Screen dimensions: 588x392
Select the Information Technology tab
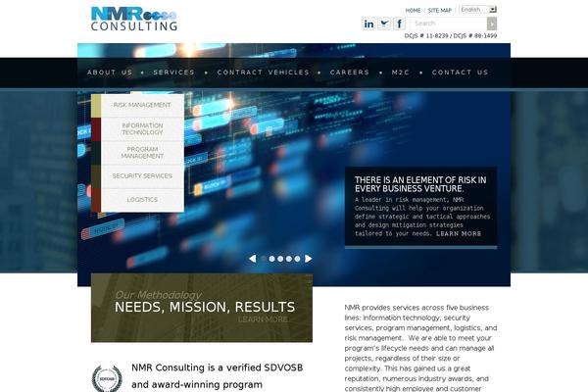coord(137,129)
